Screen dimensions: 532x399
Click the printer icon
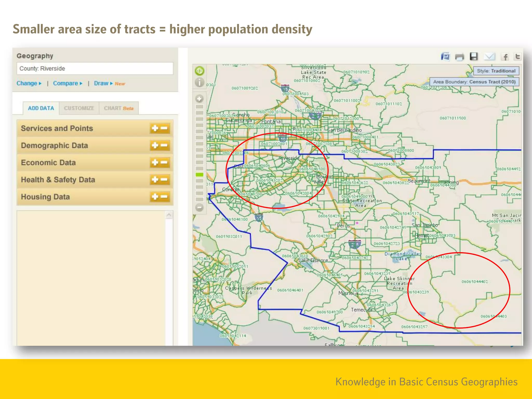(459, 57)
